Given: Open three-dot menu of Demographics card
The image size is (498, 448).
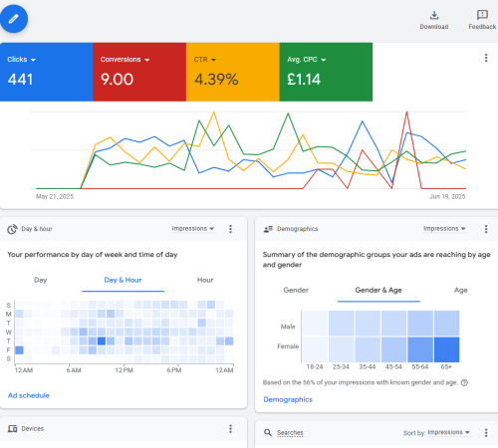Looking at the screenshot, I should (x=486, y=229).
